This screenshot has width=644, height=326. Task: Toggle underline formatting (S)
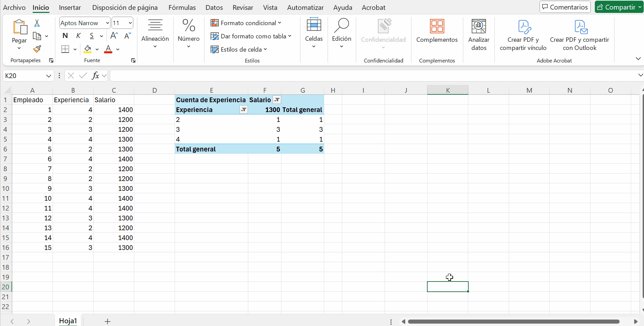point(92,36)
